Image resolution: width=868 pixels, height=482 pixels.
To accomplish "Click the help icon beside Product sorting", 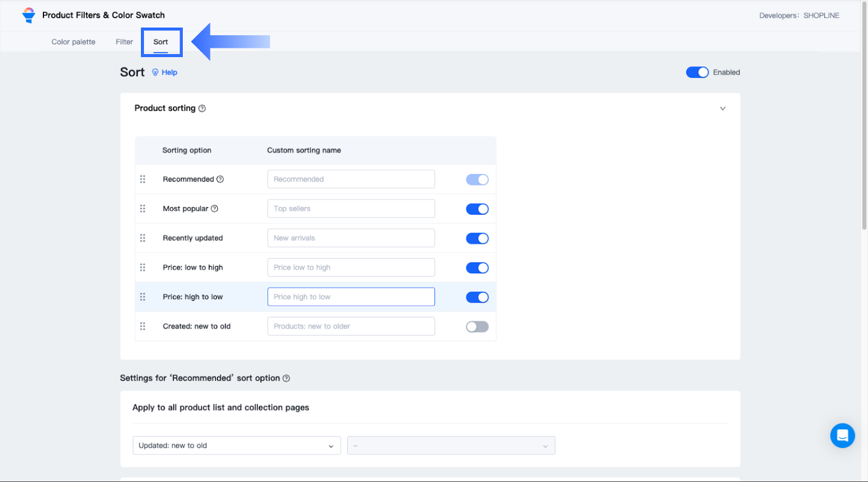I will (x=202, y=108).
